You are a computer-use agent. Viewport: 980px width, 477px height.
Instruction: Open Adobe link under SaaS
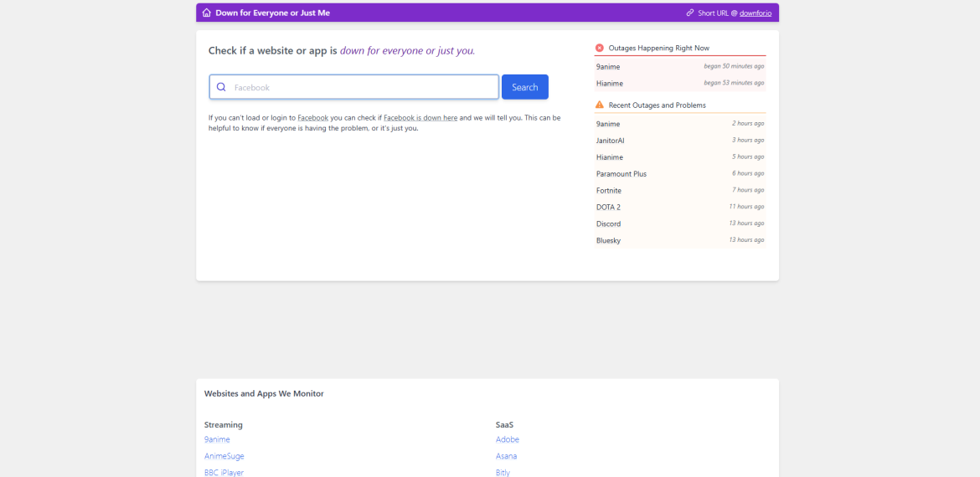coord(508,439)
